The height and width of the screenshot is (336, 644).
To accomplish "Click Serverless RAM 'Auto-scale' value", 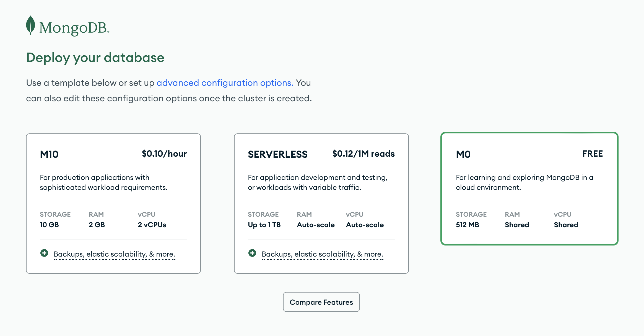I will click(316, 225).
